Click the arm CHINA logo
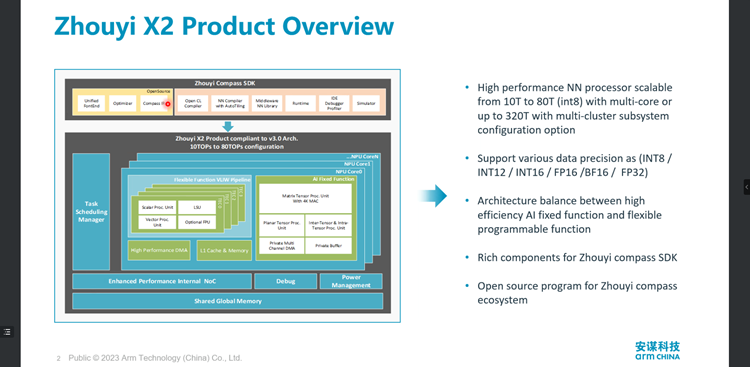This screenshot has height=367, width=750. point(657,351)
